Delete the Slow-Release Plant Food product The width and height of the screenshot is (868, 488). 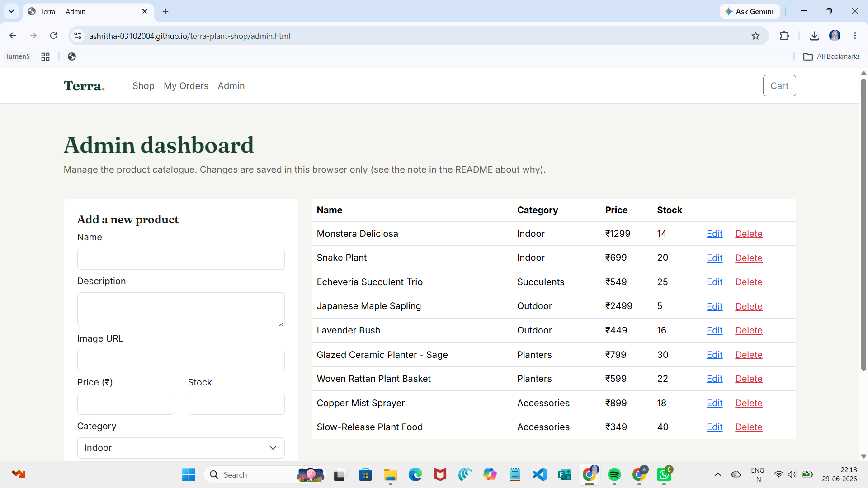click(x=749, y=427)
